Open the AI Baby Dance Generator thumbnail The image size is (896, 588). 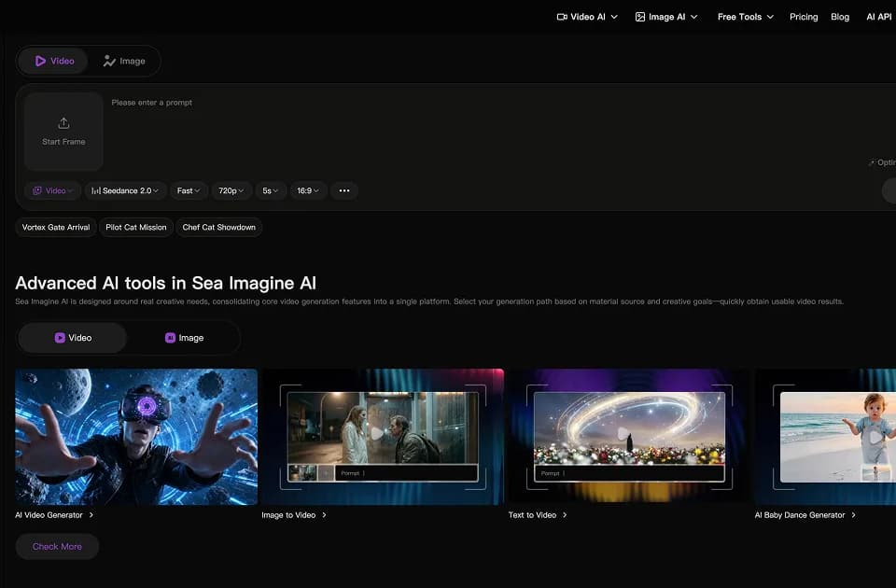click(x=825, y=437)
